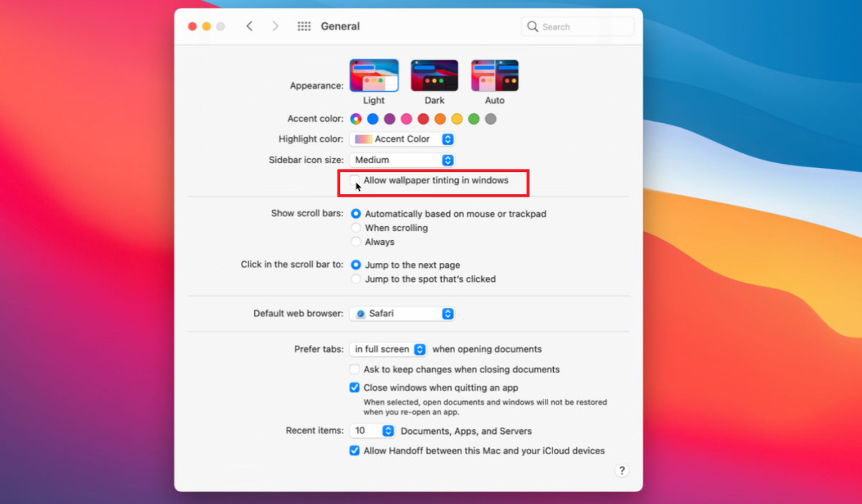Choose the Auto appearance thumbnail
This screenshot has height=504, width=862.
(x=494, y=76)
